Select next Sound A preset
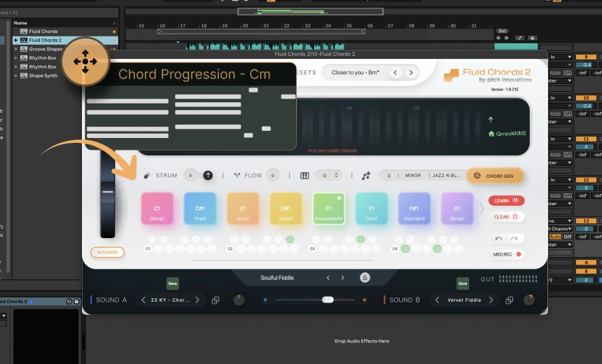This screenshot has width=602, height=364. (197, 300)
